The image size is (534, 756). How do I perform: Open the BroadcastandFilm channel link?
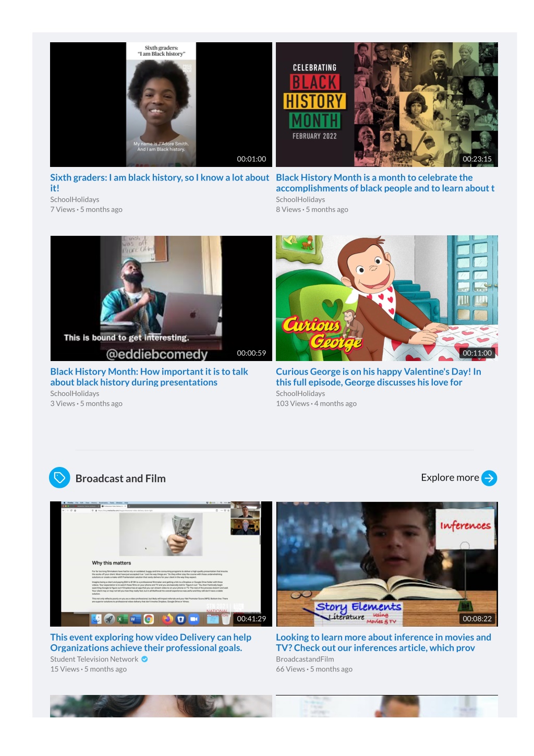coord(305,659)
